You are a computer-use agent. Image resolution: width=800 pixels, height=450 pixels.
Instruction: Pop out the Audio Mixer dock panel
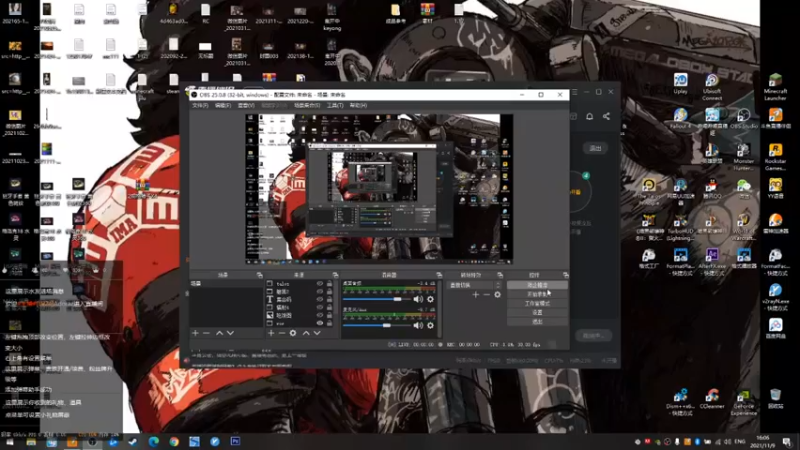(x=439, y=275)
